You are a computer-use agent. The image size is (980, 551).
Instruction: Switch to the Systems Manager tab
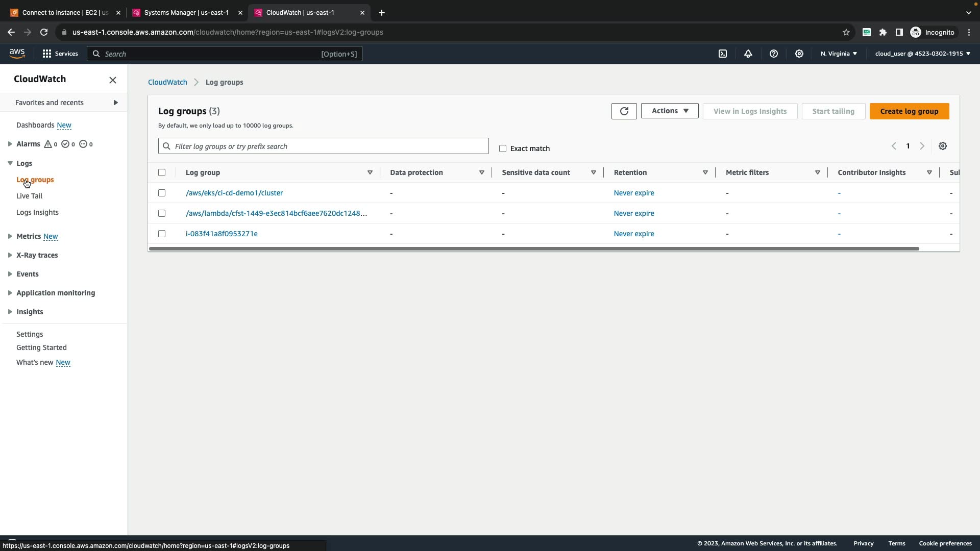tap(186, 13)
